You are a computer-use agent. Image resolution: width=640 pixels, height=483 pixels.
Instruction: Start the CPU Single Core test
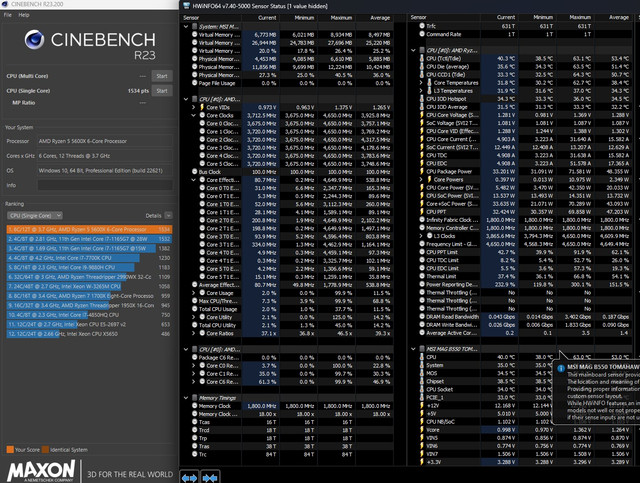pos(162,91)
